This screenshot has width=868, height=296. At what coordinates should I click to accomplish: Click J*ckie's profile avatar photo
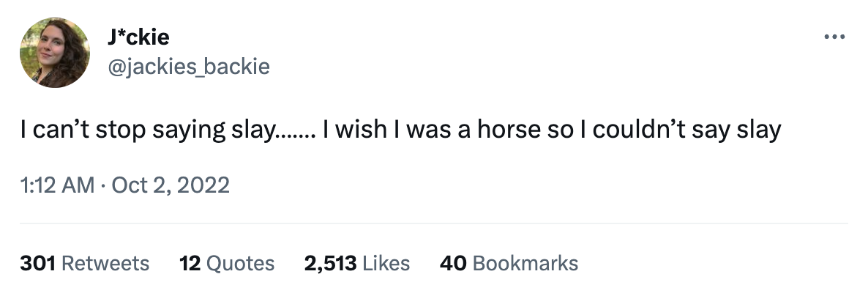point(54,52)
